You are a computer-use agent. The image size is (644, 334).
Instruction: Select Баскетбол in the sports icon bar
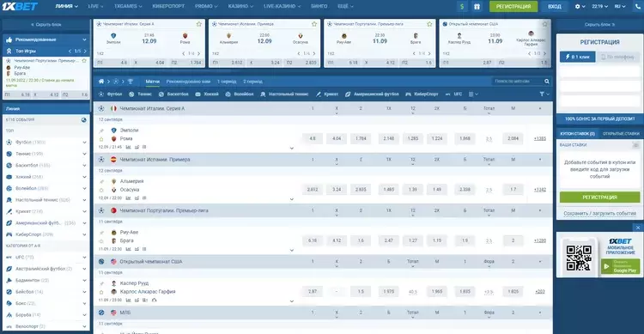(173, 94)
